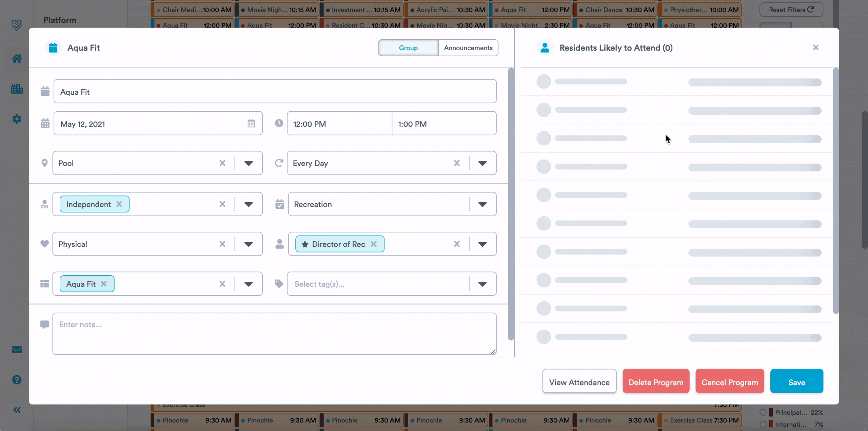Click into the Enter note text area
The height and width of the screenshot is (431, 868).
tap(274, 334)
